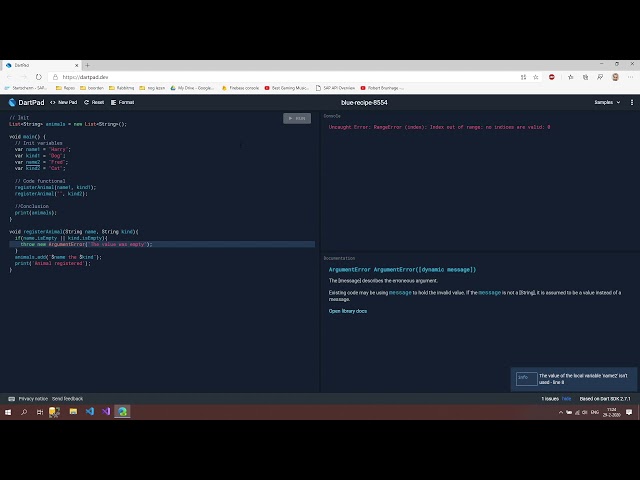Format the Dart code
This screenshot has height=480, width=640.
click(122, 102)
